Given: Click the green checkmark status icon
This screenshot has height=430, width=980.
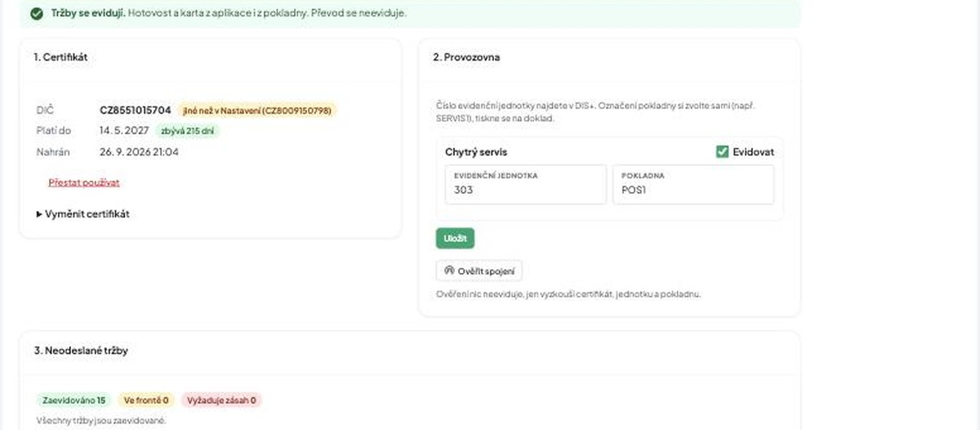Looking at the screenshot, I should tap(36, 13).
